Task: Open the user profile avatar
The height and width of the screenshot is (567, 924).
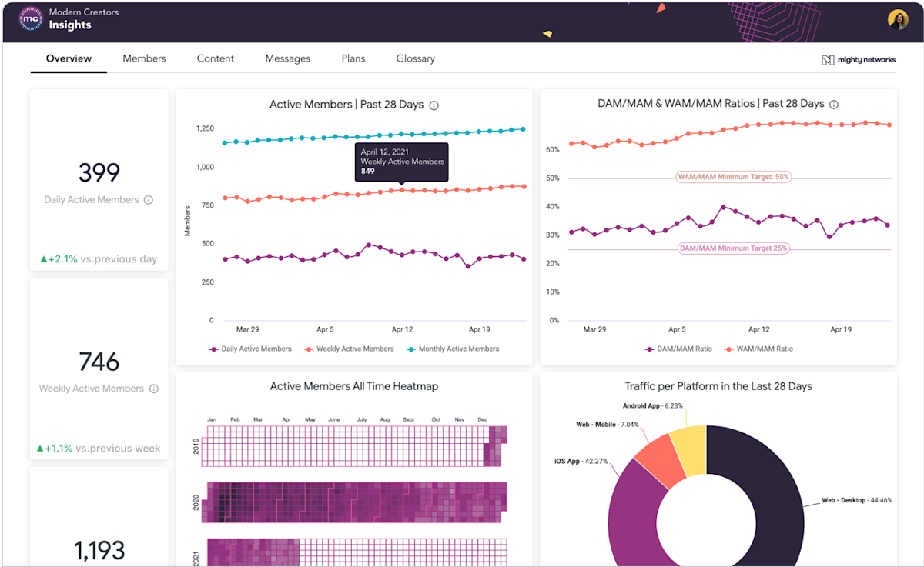Action: click(898, 20)
